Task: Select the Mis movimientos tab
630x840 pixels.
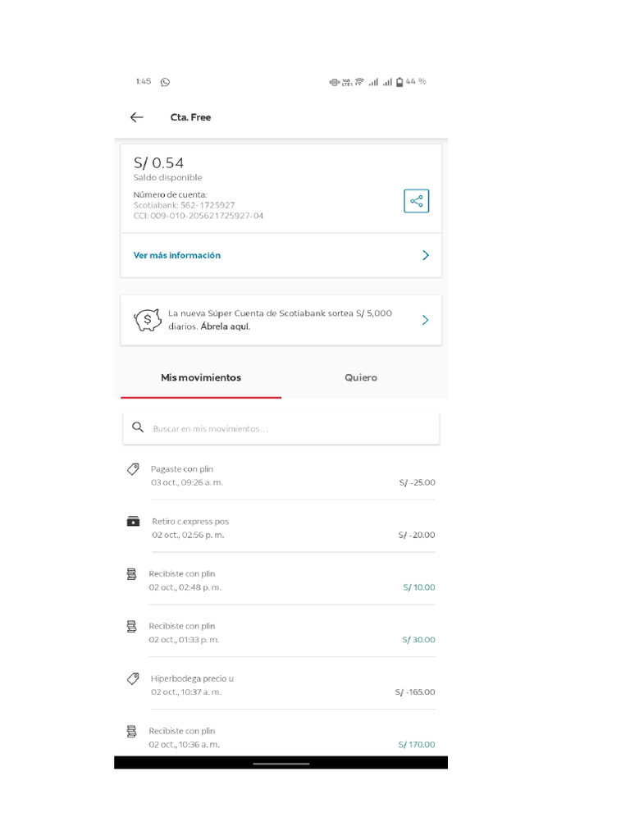Action: (x=201, y=377)
